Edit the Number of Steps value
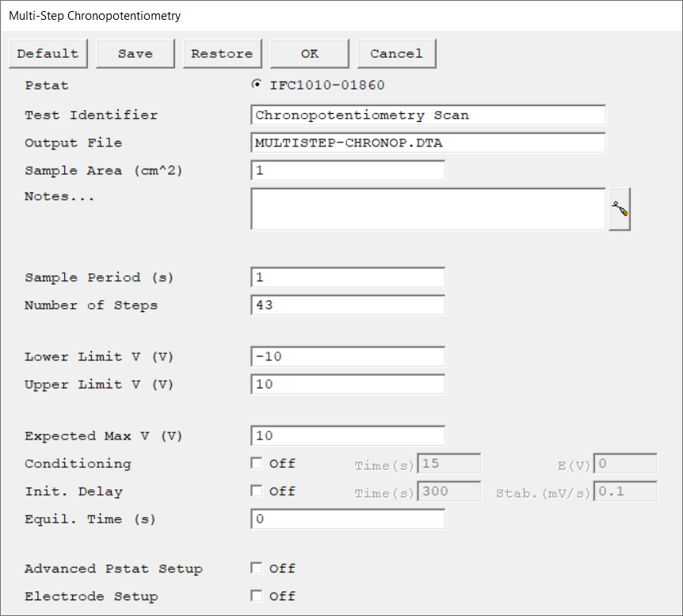 348,305
